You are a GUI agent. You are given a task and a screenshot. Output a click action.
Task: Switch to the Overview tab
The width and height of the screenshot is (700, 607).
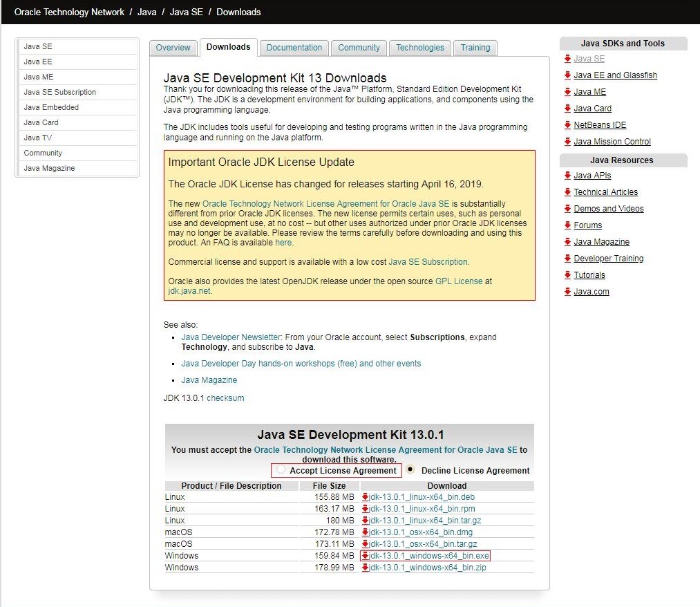tap(173, 48)
